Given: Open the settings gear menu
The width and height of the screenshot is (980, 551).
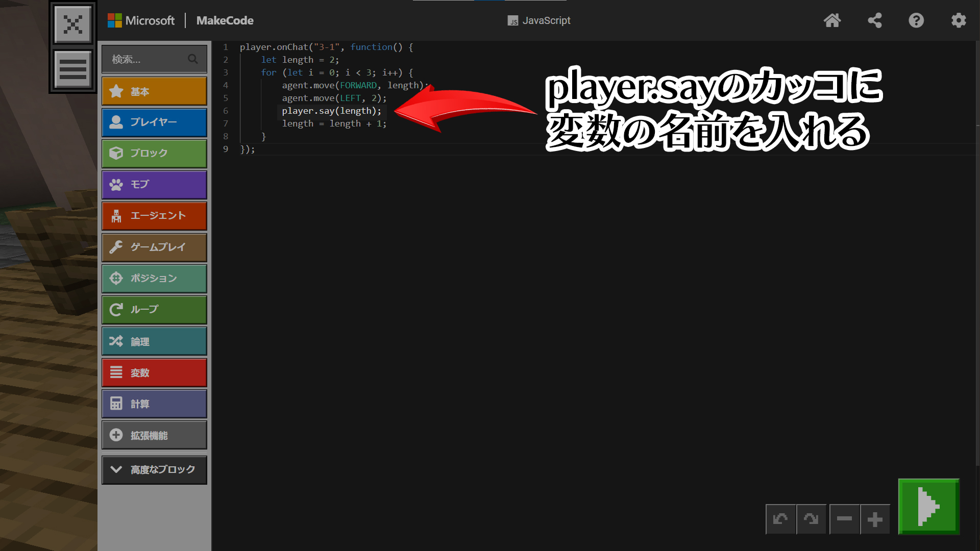Looking at the screenshot, I should (x=958, y=20).
